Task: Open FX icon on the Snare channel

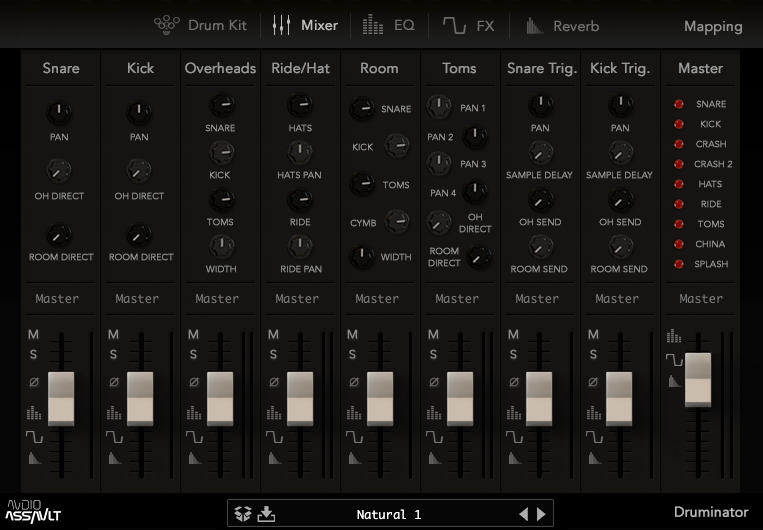Action: pos(34,437)
